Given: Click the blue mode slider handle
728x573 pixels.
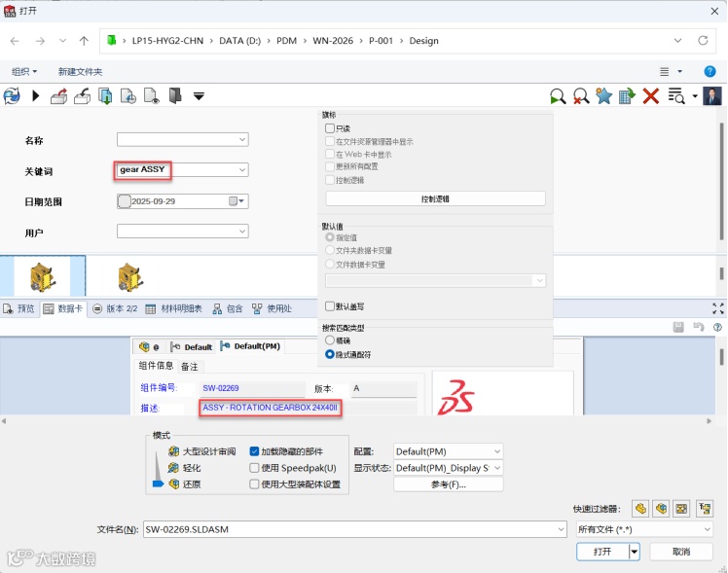Looking at the screenshot, I should (x=159, y=483).
